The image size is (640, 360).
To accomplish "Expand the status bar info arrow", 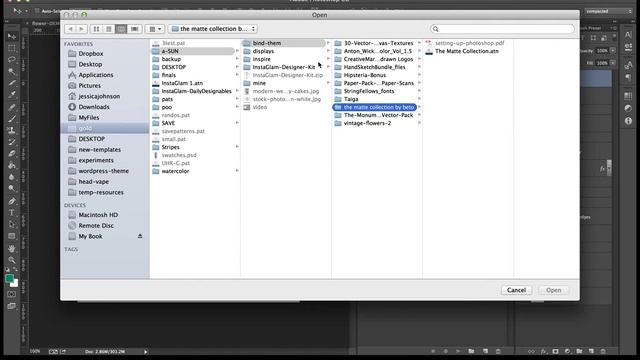I will tap(145, 351).
